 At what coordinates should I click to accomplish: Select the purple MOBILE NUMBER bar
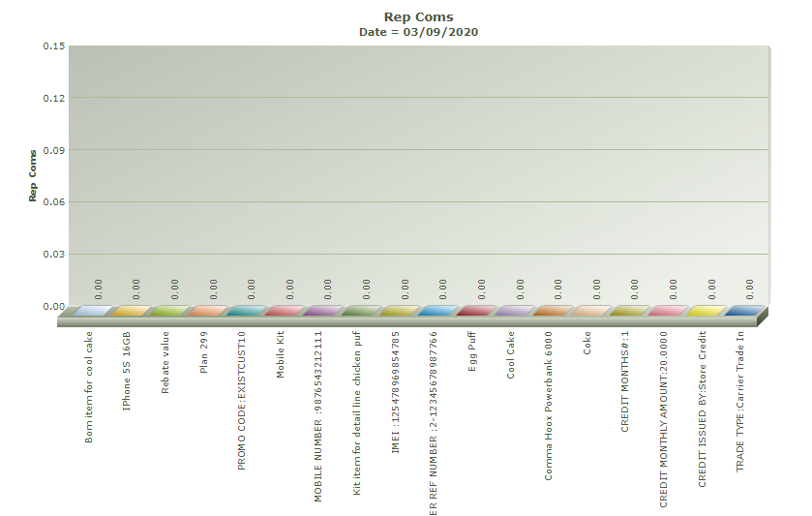[x=322, y=311]
